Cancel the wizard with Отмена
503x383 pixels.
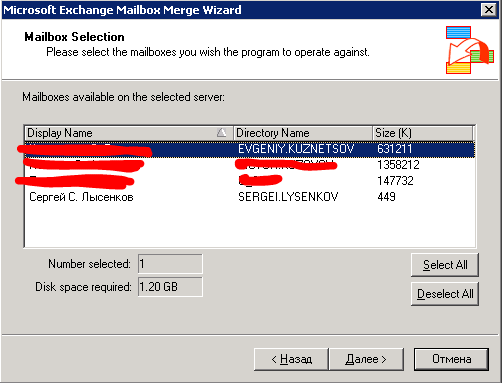(451, 359)
